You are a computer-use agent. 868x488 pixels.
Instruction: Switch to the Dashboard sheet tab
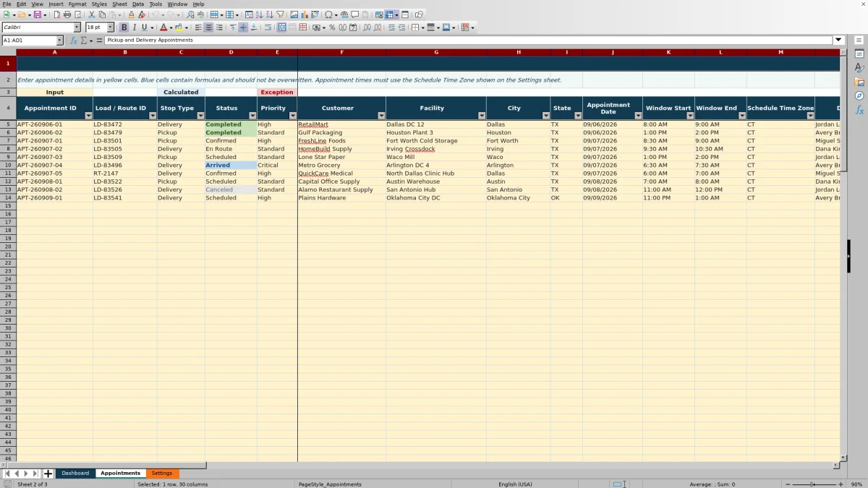[75, 474]
